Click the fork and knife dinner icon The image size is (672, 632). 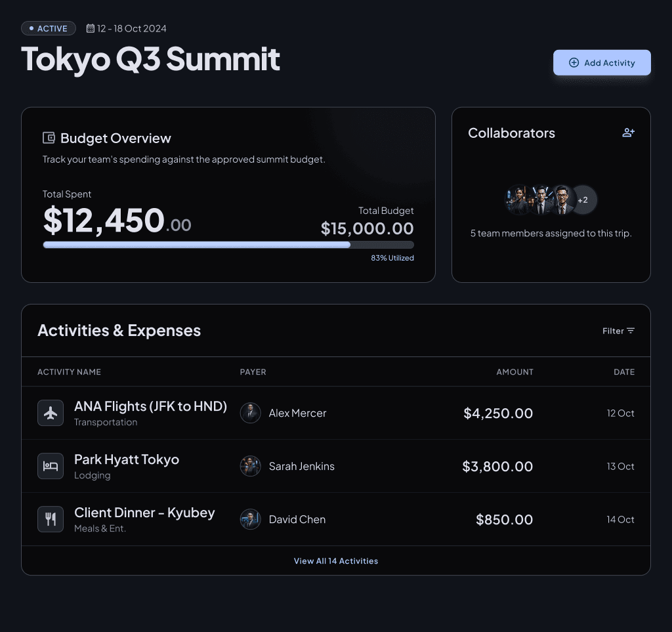[51, 519]
